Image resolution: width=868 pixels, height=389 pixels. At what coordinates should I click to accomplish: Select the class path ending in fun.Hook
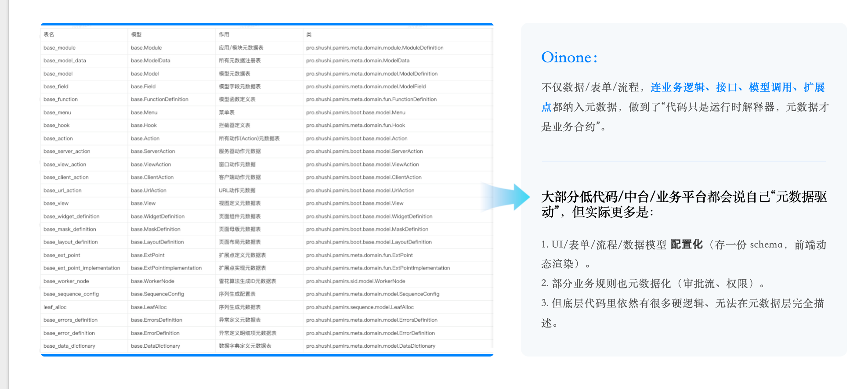coord(355,126)
